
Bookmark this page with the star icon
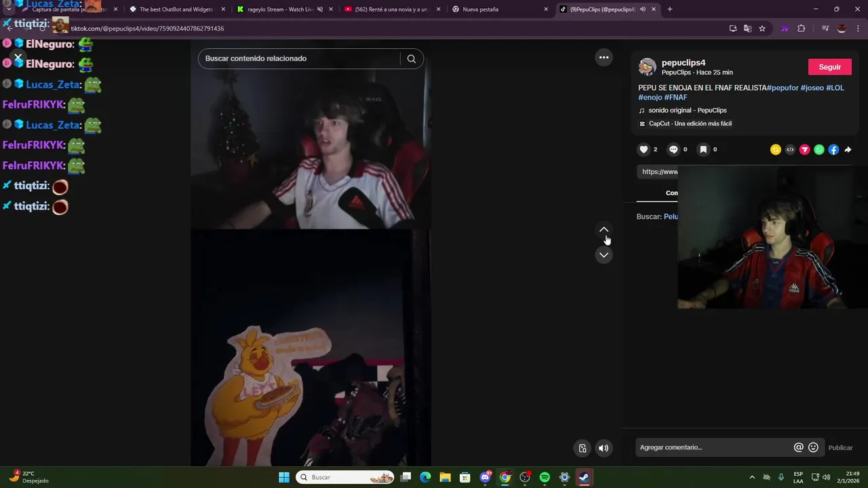point(762,28)
